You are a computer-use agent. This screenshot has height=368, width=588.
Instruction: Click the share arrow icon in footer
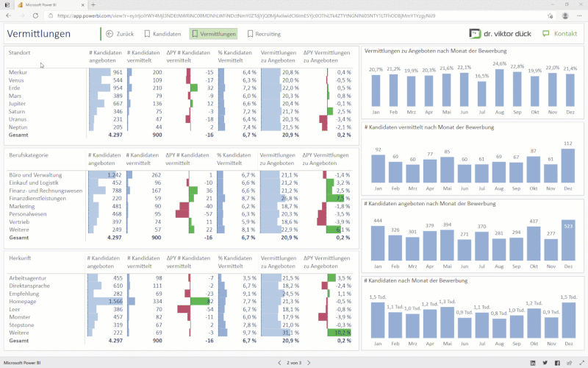(x=568, y=363)
